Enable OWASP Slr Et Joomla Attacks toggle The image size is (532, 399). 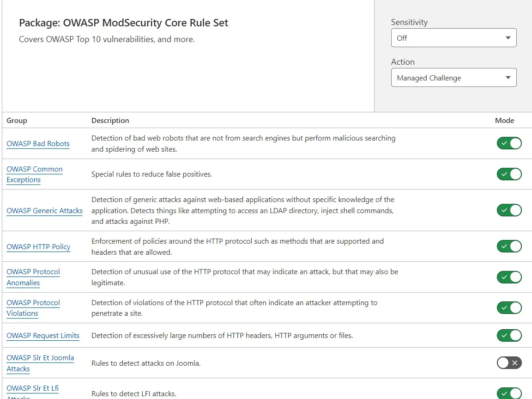pos(509,363)
